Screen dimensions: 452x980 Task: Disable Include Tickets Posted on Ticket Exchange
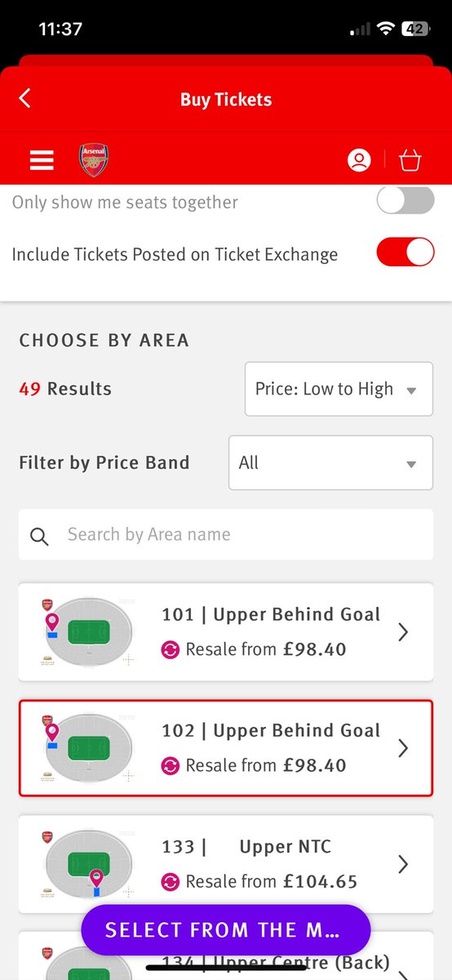405,252
